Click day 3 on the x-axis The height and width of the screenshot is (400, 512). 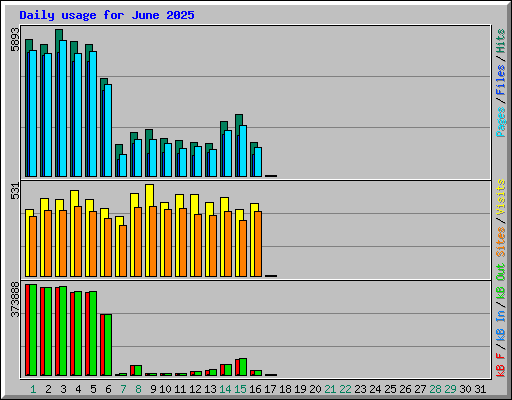pos(63,389)
